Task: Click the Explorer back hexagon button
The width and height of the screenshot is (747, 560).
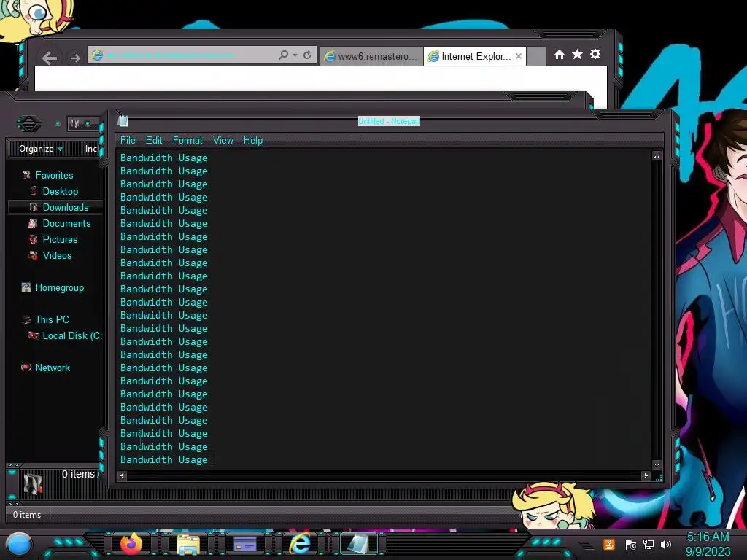Action: (29, 124)
